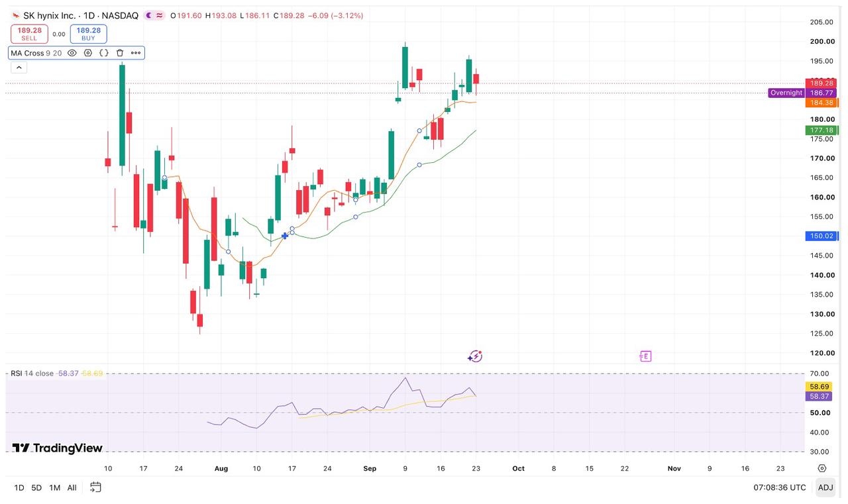Click the green 177.18 MA price tag
The width and height of the screenshot is (848, 504).
pos(821,130)
